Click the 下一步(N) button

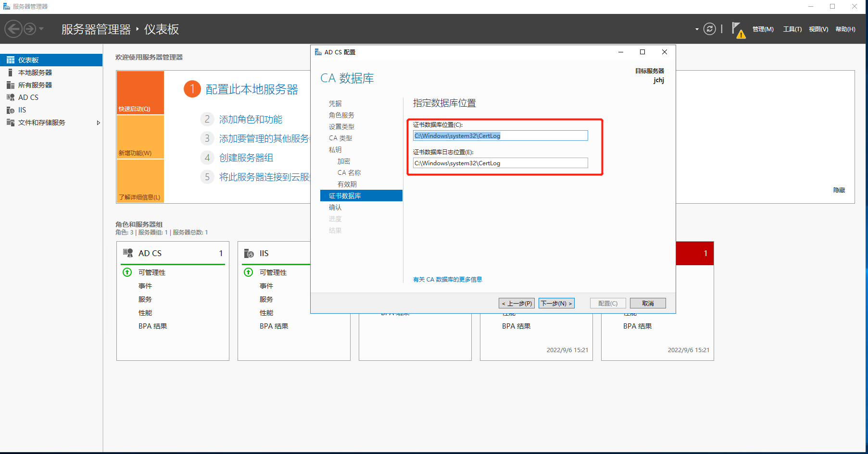point(556,303)
